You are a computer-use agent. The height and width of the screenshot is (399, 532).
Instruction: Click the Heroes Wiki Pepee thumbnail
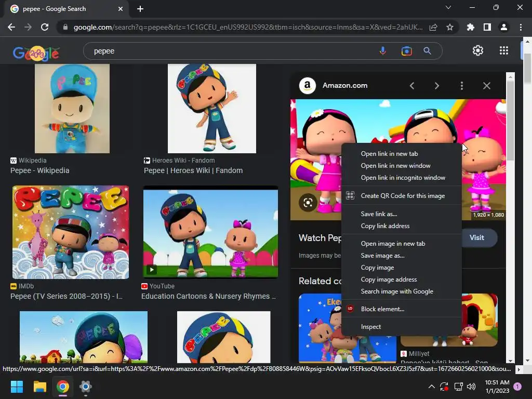pyautogui.click(x=212, y=109)
